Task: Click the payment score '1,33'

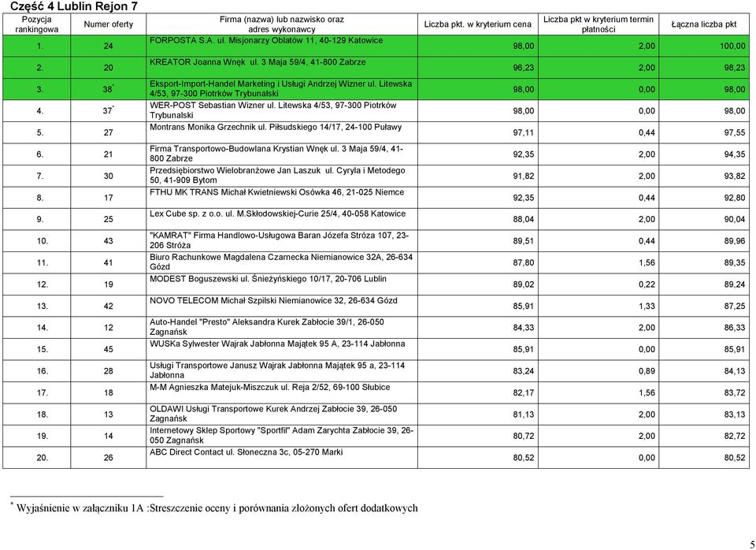Action: (647, 306)
